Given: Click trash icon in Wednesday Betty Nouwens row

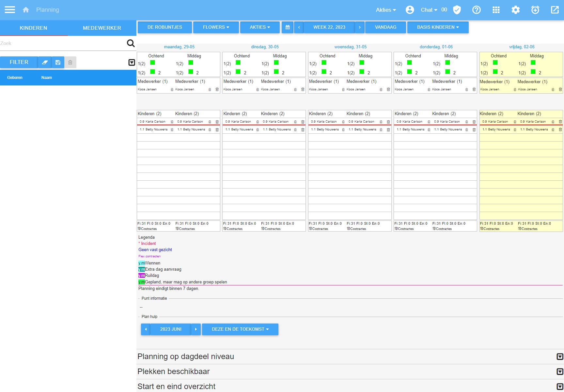Looking at the screenshot, I should pyautogui.click(x=388, y=129).
